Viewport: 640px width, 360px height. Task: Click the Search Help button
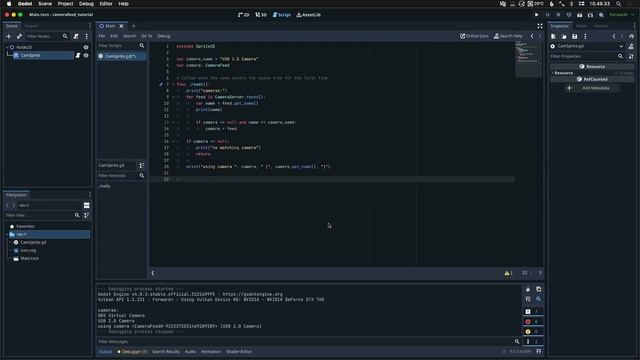[508, 36]
